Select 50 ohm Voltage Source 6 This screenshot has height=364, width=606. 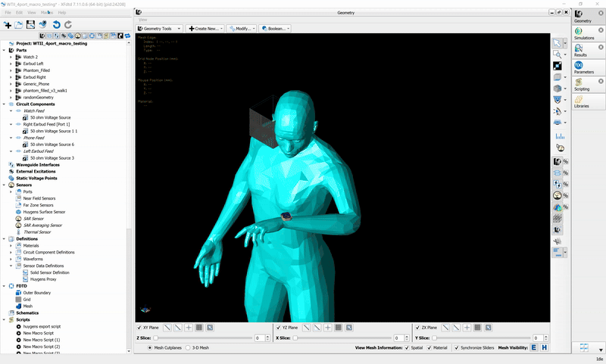pos(52,145)
